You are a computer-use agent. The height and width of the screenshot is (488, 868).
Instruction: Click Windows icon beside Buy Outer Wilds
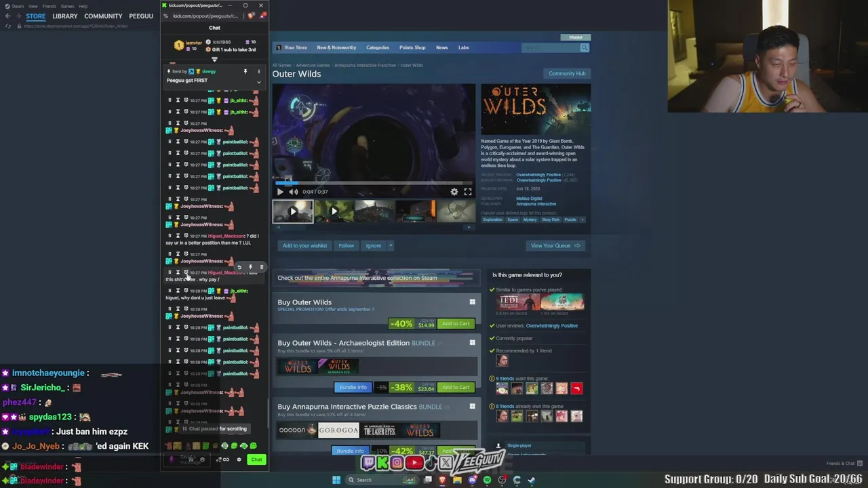[472, 302]
